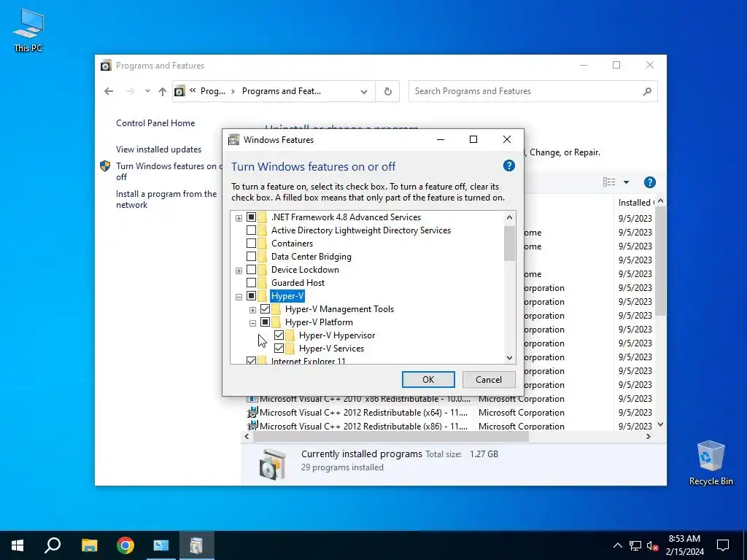Open File Explorer from the taskbar
Image resolution: width=747 pixels, height=560 pixels.
tap(89, 545)
